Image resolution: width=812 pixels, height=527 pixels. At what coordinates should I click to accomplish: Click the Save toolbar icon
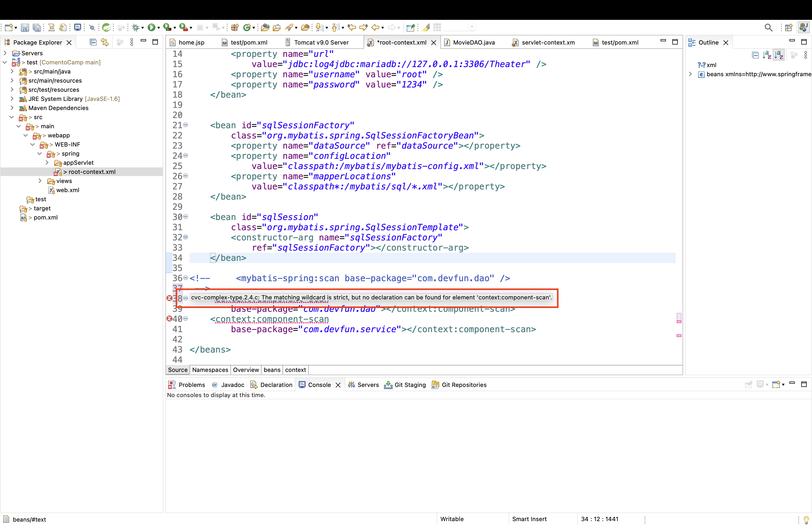[x=24, y=27]
